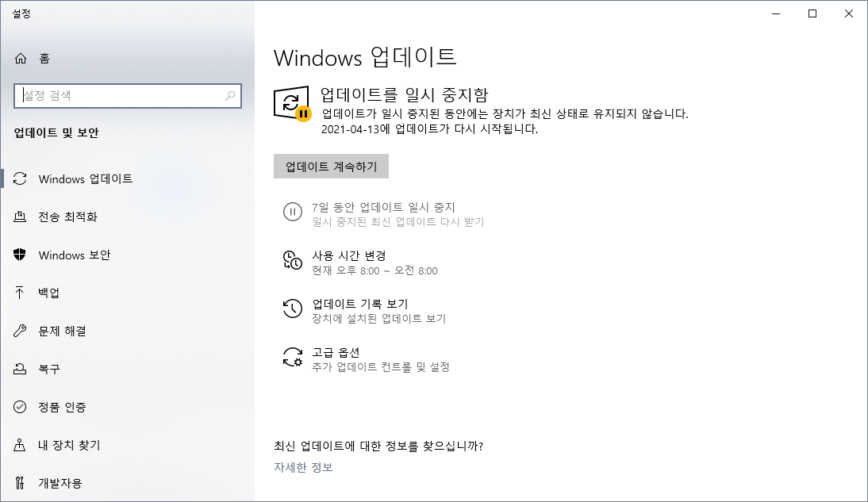Click the paused update status icon
Viewport: 868px width, 502px height.
coord(292,104)
